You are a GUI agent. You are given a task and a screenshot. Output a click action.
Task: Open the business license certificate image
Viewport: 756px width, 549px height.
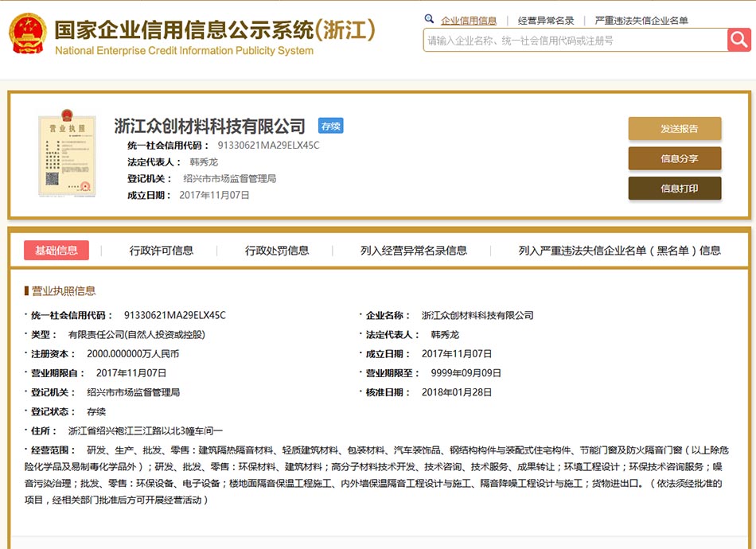pos(68,155)
